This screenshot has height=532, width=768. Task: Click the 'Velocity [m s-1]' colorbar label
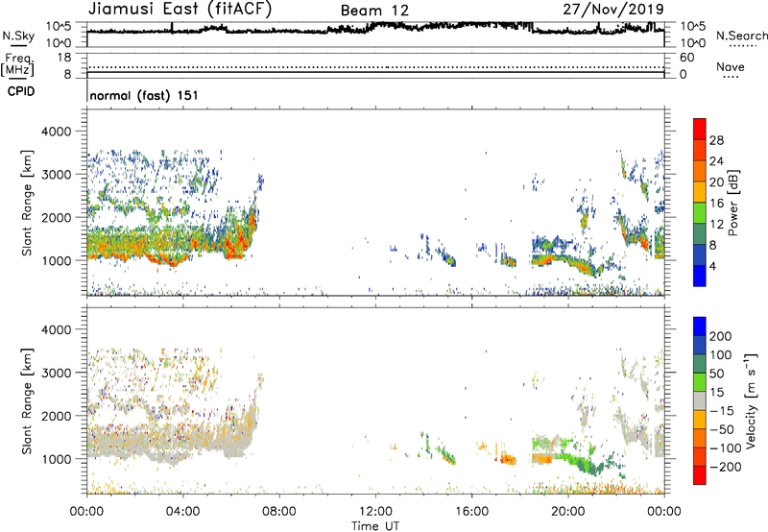point(751,400)
